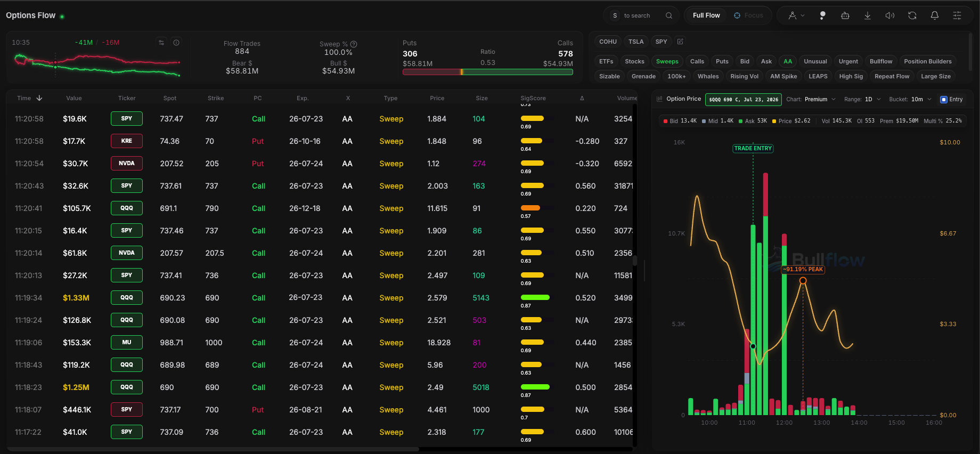Click the refresh arrows icon
Viewport: 980px width, 454px height.
coord(912,15)
